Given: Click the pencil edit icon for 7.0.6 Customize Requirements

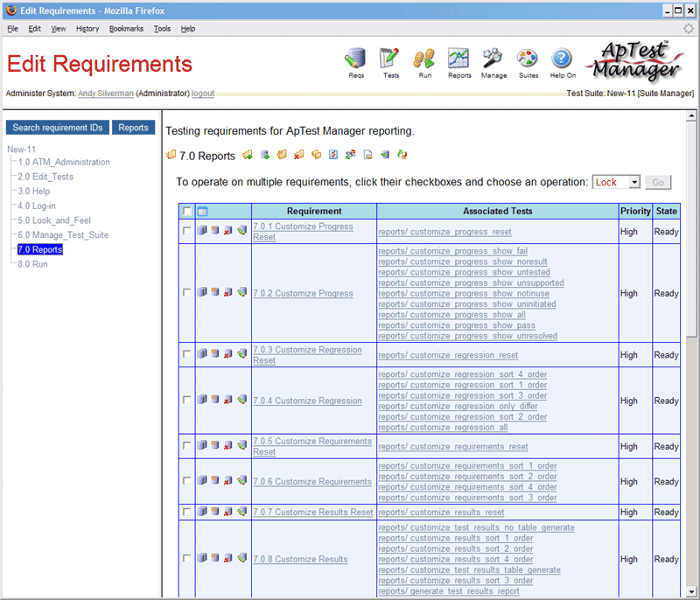Looking at the screenshot, I should (x=242, y=480).
